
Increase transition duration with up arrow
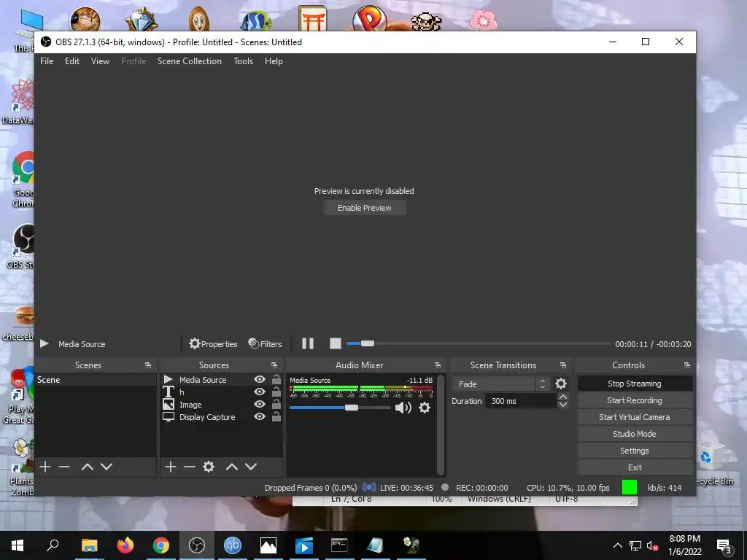562,397
